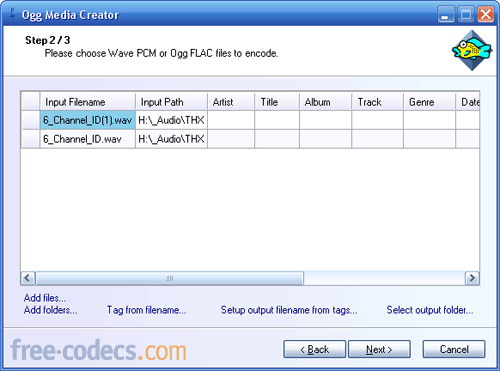The width and height of the screenshot is (500, 371).
Task: Click the Add files... link
Action: pyautogui.click(x=45, y=298)
